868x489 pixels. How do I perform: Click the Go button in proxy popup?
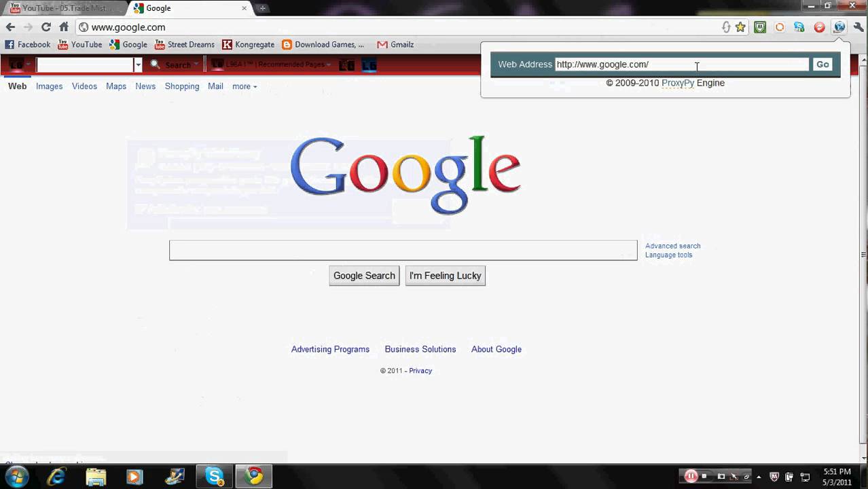822,65
